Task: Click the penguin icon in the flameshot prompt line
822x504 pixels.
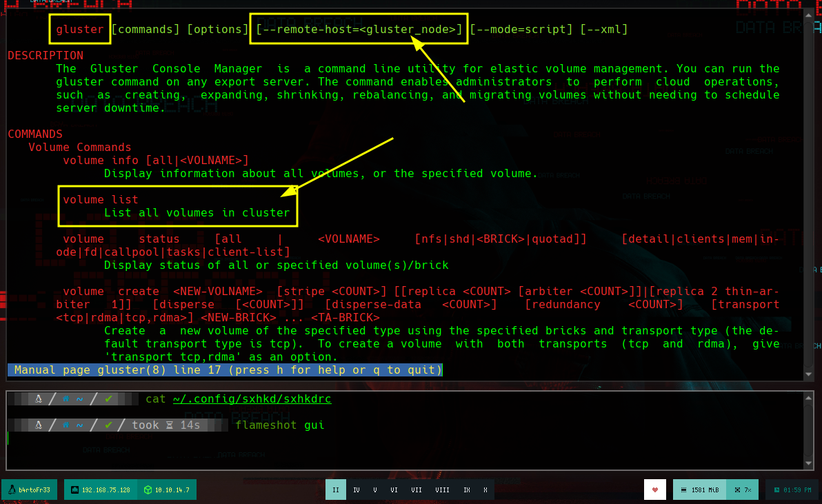Action: 38,425
